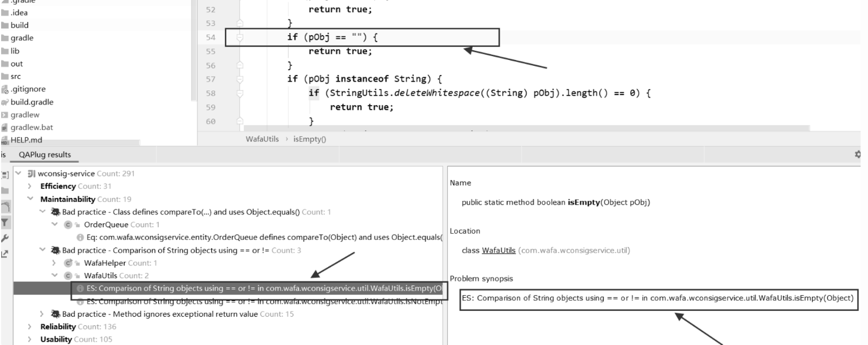
Task: Click the info icon of the selected isEmpty result
Action: pyautogui.click(x=79, y=288)
